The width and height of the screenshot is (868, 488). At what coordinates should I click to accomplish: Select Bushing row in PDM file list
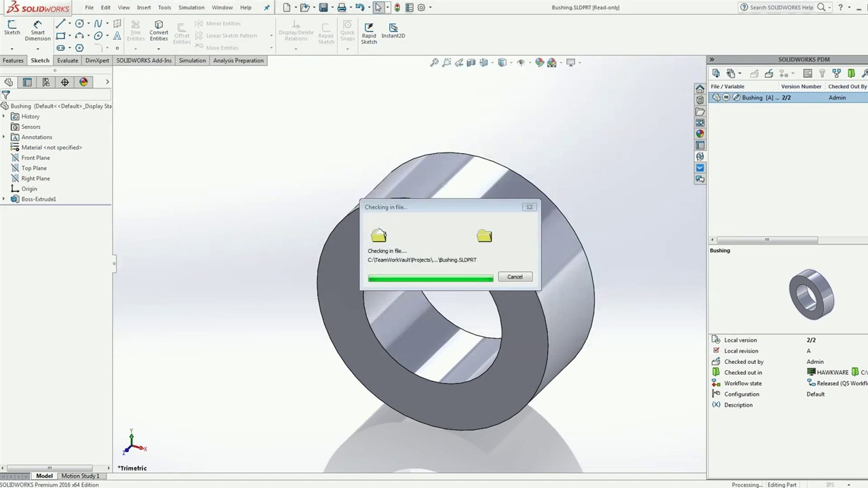[x=788, y=98]
